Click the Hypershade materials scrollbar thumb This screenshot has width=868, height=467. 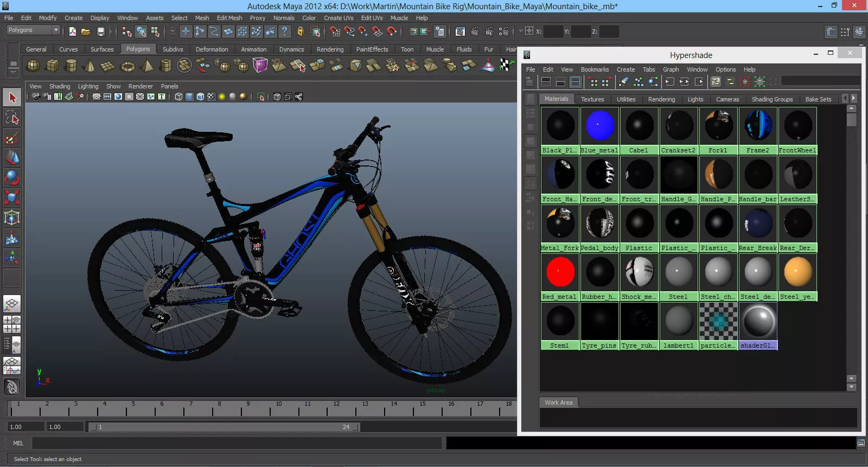[x=852, y=119]
